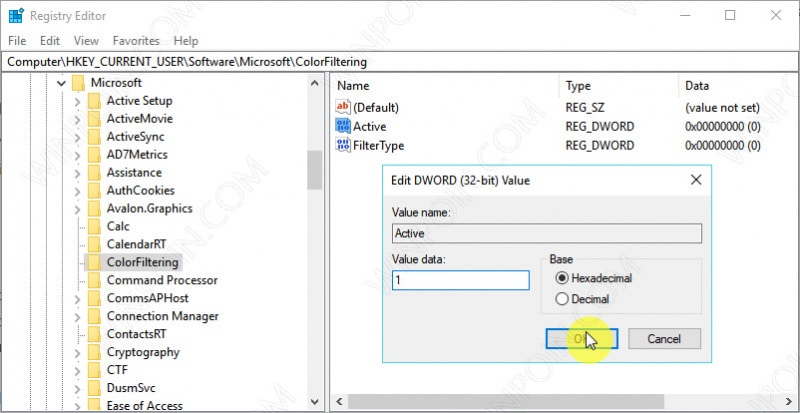The height and width of the screenshot is (413, 800).
Task: Click the tree pane scroll up arrow
Action: pos(315,83)
